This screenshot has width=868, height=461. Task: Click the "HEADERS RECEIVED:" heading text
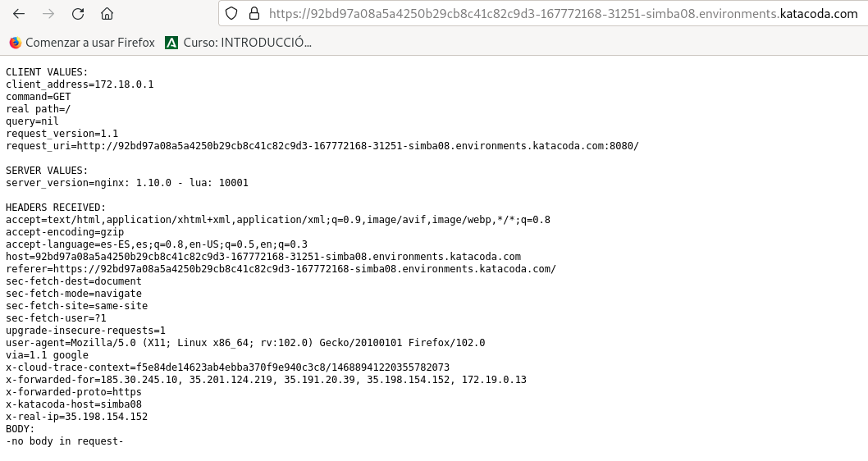(56, 208)
